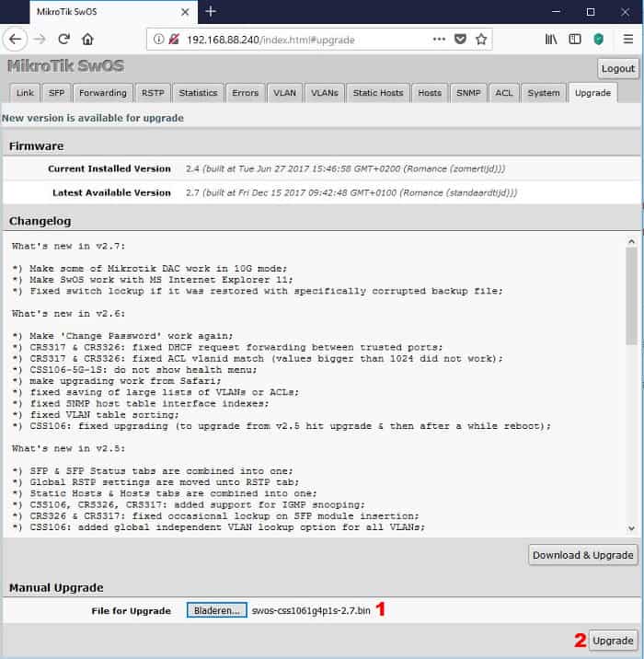Click the Logout button
The width and height of the screenshot is (644, 659).
pyautogui.click(x=617, y=68)
